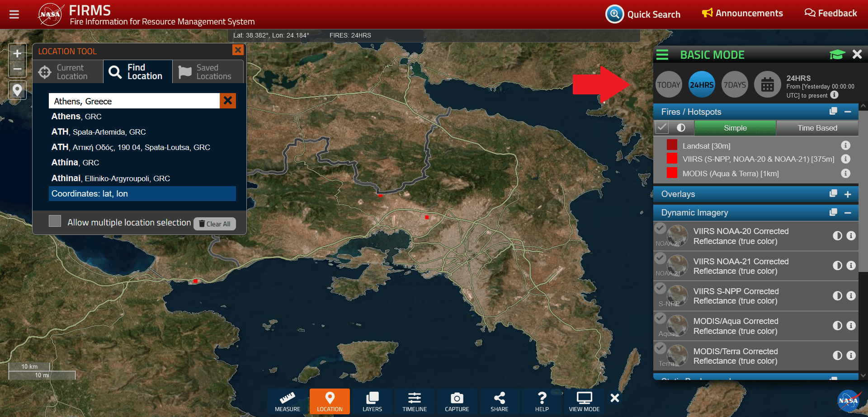Enable VIIRS NOAA-20 Corrected Reflectance layer

660,229
